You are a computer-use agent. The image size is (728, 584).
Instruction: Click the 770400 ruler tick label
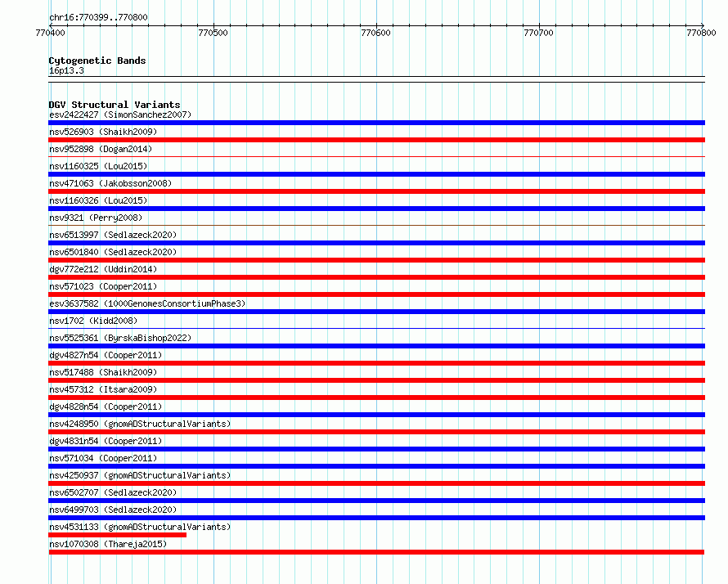click(x=50, y=33)
